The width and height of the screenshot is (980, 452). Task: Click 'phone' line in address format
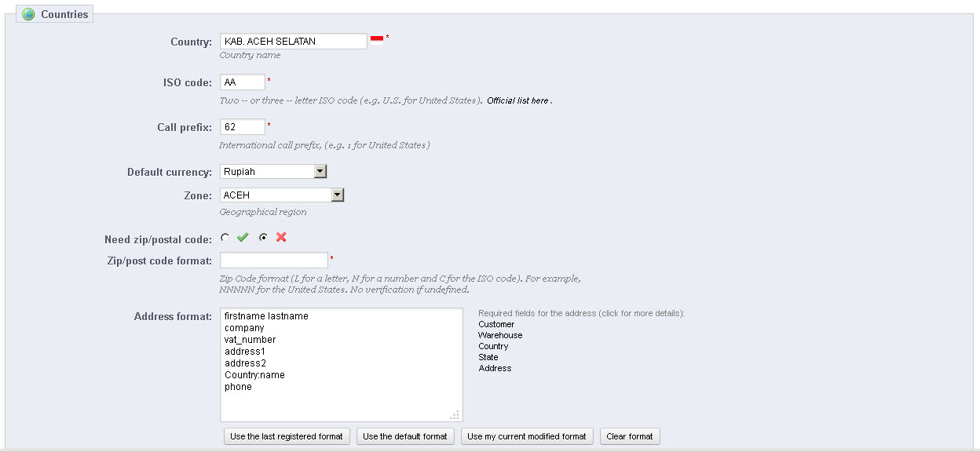coord(238,387)
